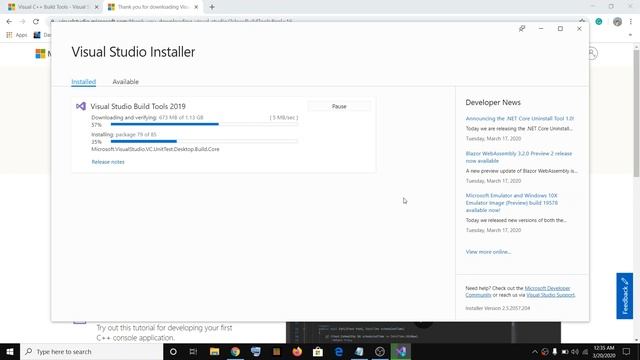Show hidden system tray icons
This screenshot has height=360, width=640.
tap(535, 351)
